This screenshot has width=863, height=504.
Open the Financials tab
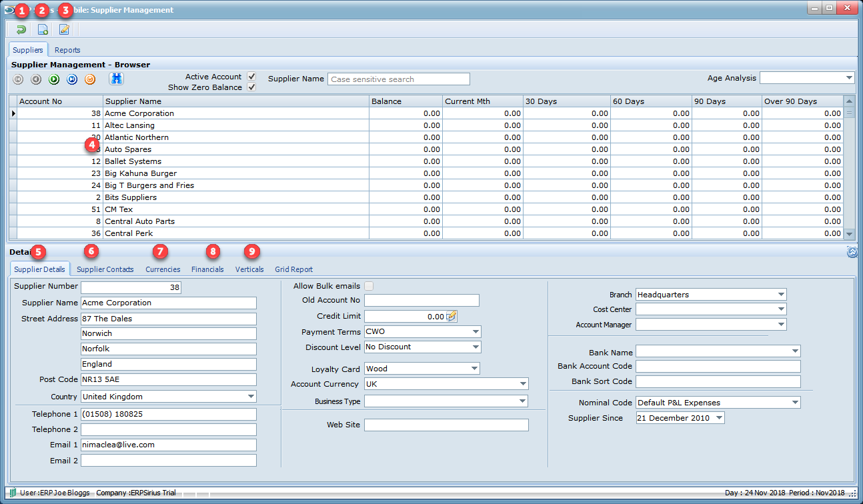tap(207, 269)
